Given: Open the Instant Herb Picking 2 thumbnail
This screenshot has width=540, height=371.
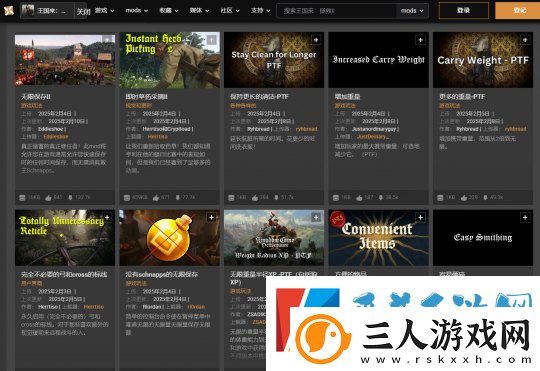Looking at the screenshot, I should (x=169, y=60).
